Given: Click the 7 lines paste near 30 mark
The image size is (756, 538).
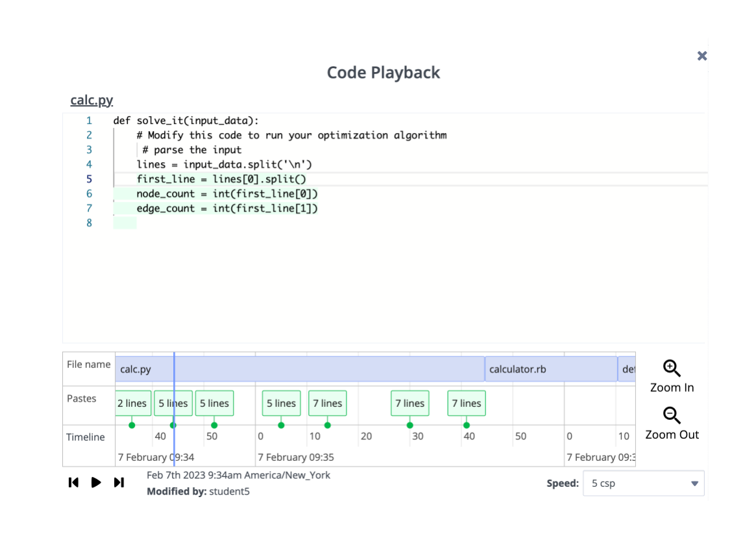Looking at the screenshot, I should point(410,403).
